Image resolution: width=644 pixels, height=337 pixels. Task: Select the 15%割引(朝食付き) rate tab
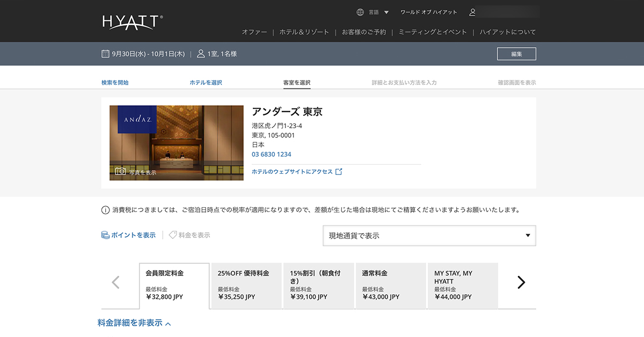(319, 285)
